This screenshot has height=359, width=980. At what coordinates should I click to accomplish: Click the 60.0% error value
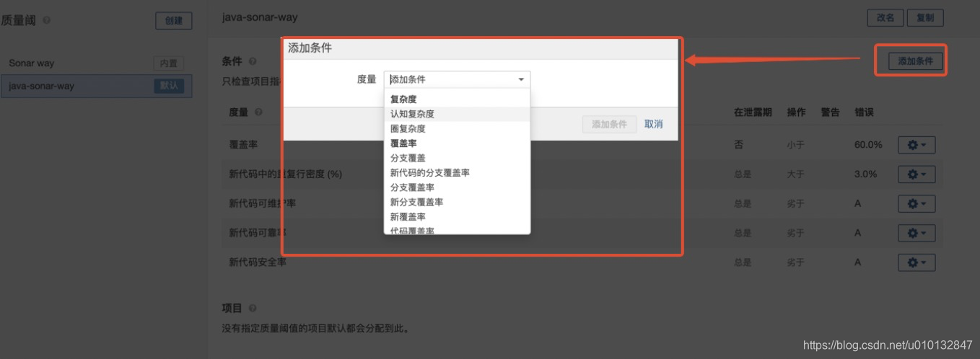pos(868,145)
